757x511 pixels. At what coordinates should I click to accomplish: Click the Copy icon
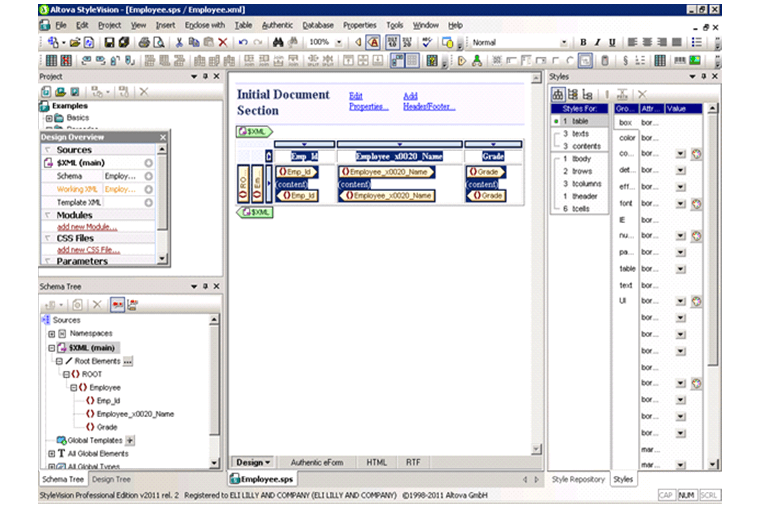coord(194,43)
